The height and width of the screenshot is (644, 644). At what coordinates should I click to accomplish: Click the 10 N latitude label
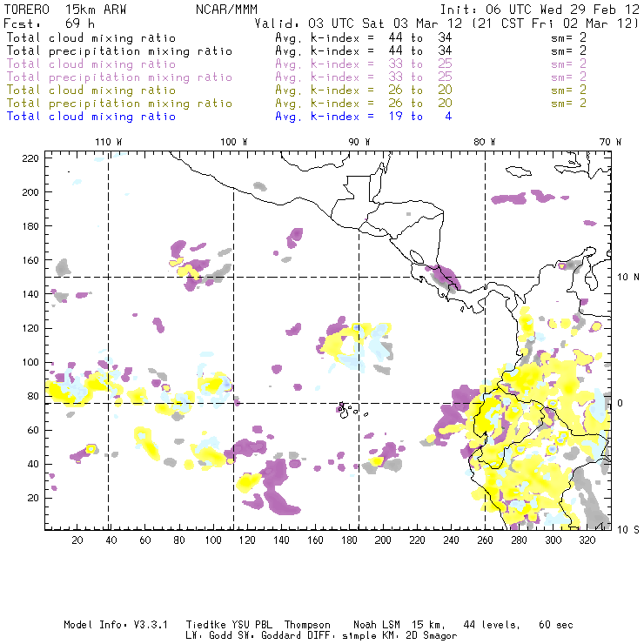[x=628, y=278]
